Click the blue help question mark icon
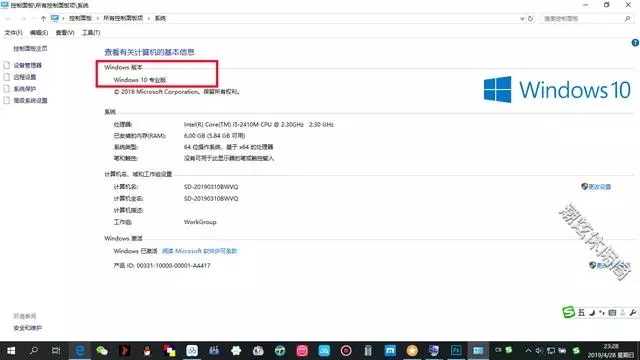The height and width of the screenshot is (360, 640). pyautogui.click(x=635, y=42)
